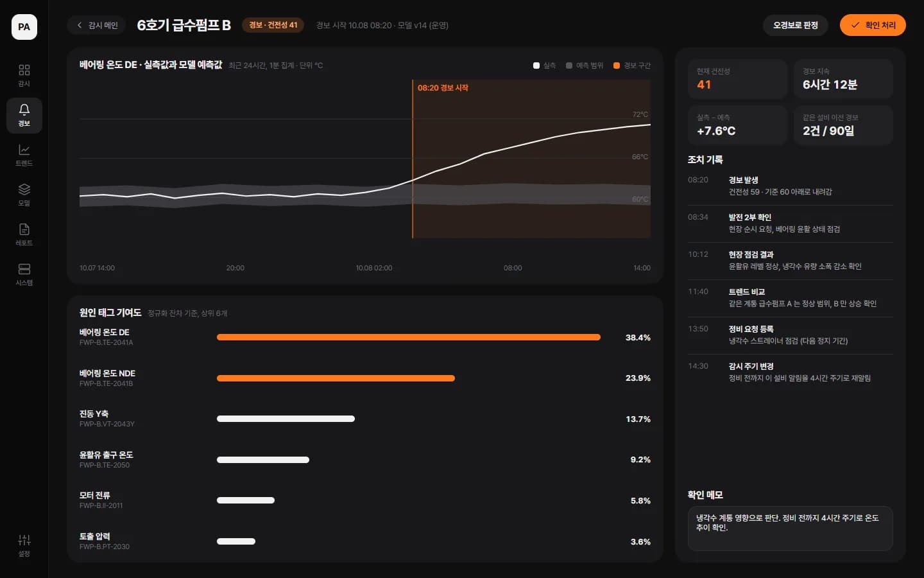924x578 pixels.
Task: Click the 진동 Y축 contribution bar
Action: coord(286,419)
